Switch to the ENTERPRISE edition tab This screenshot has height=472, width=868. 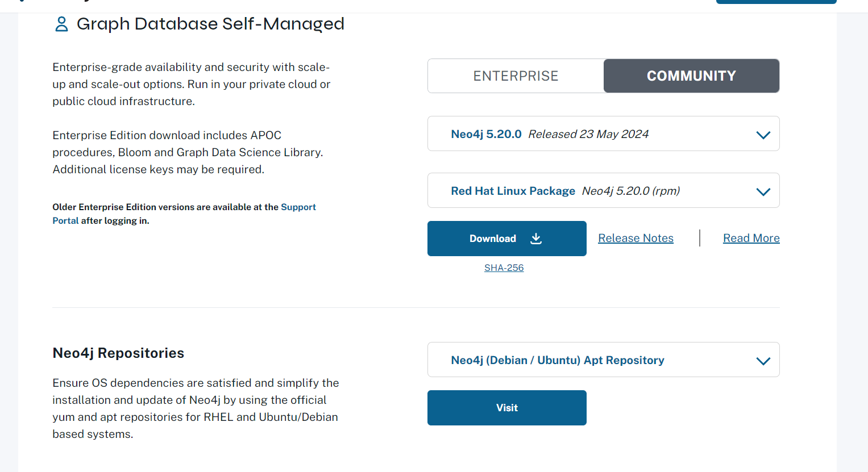(516, 76)
